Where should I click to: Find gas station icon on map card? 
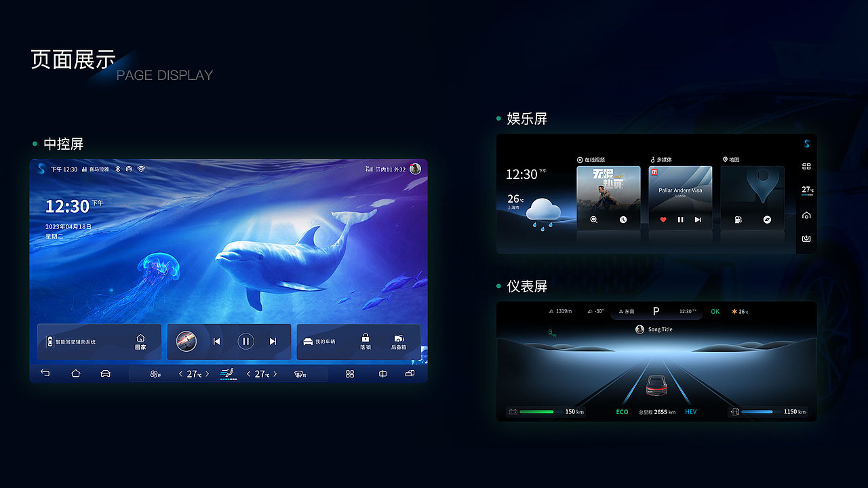[x=738, y=220]
